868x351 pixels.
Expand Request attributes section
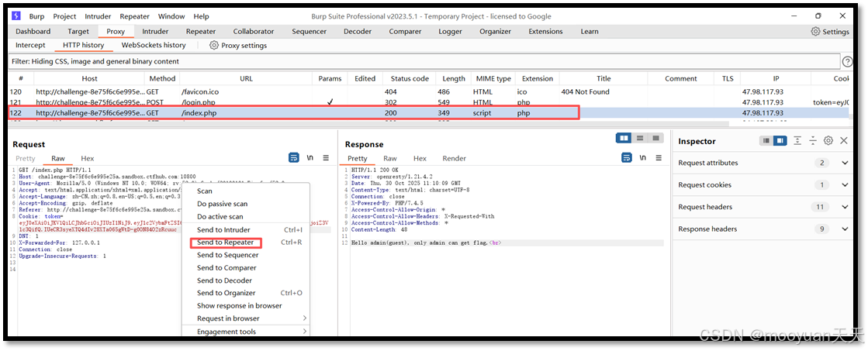pos(845,163)
